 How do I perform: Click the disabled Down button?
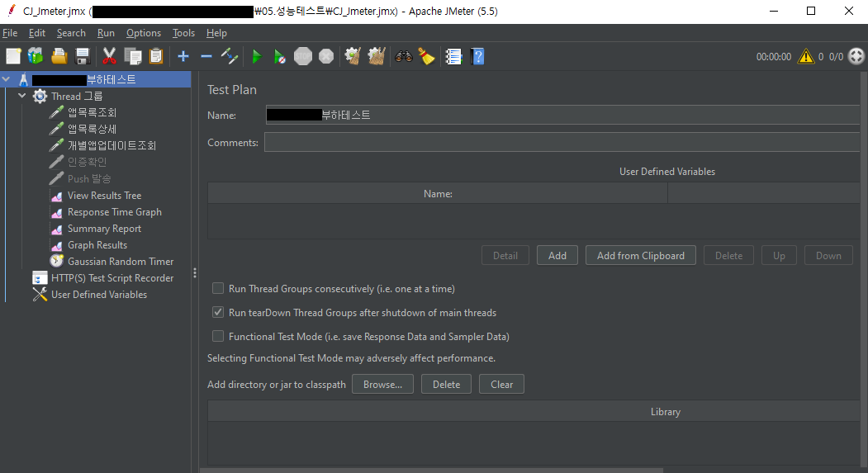(828, 256)
